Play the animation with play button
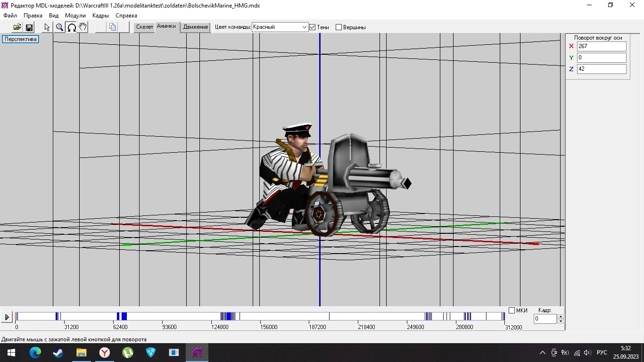This screenshot has height=362, width=644. click(7, 317)
